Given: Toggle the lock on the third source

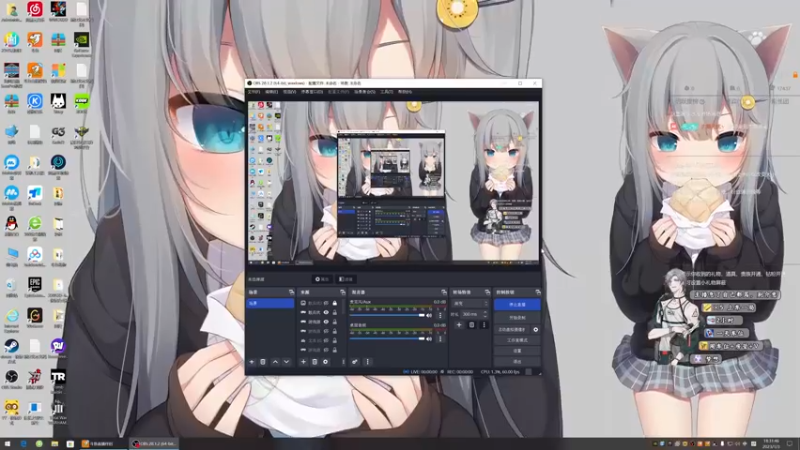Looking at the screenshot, I should [x=335, y=322].
